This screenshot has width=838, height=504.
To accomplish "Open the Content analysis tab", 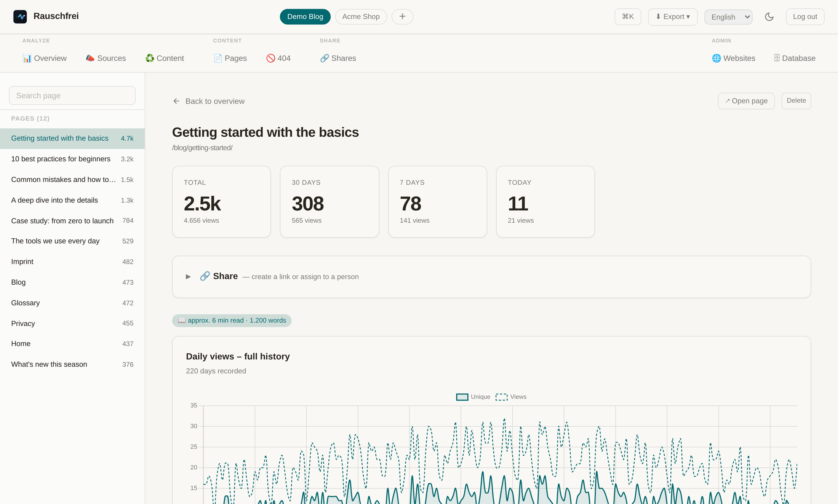I will [x=165, y=58].
